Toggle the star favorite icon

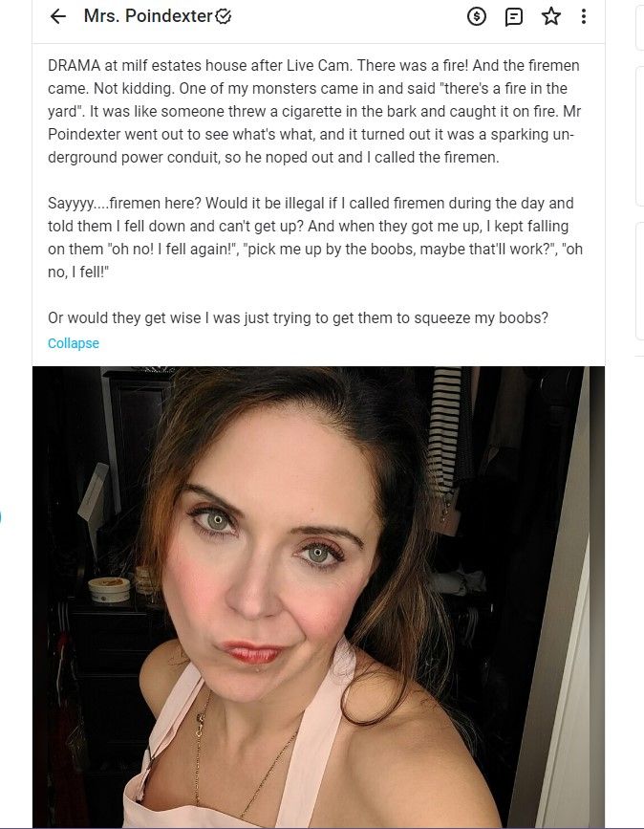pyautogui.click(x=551, y=16)
